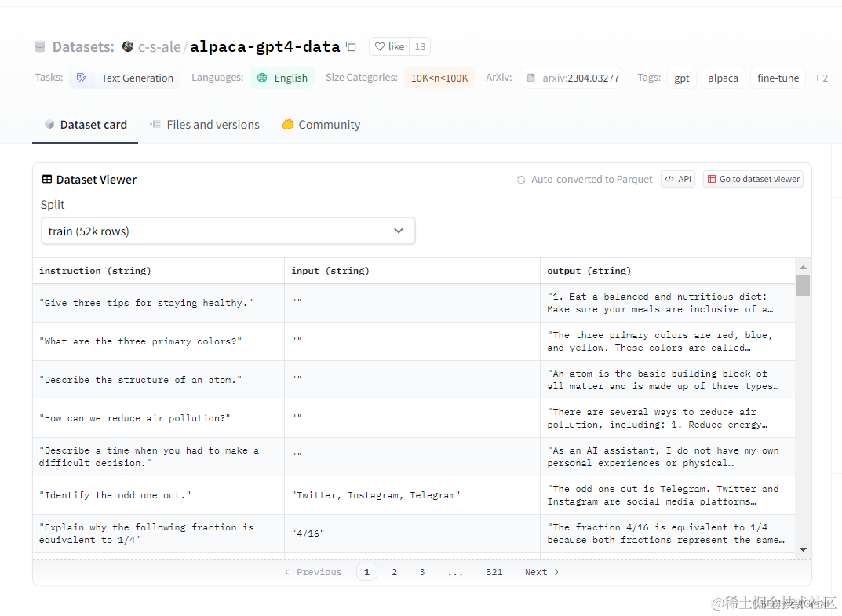Select "What are the three primary colors?" cell
842x616 pixels.
click(159, 341)
